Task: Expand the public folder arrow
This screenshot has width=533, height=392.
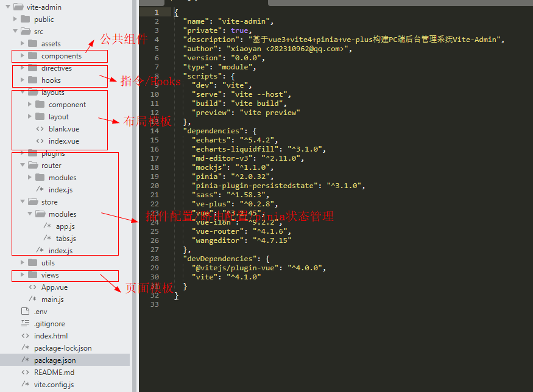Action: pos(15,19)
